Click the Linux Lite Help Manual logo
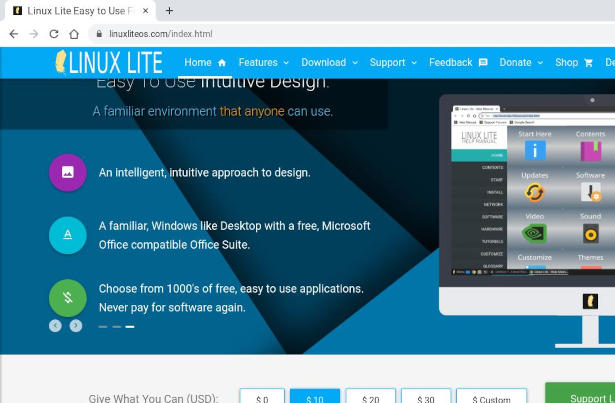This screenshot has height=403, width=615. coord(479,137)
